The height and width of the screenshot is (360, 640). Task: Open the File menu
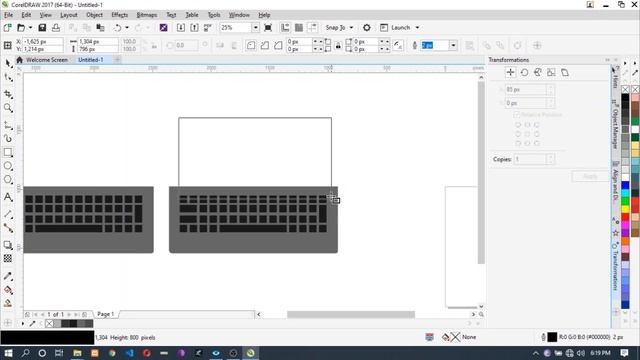8,15
